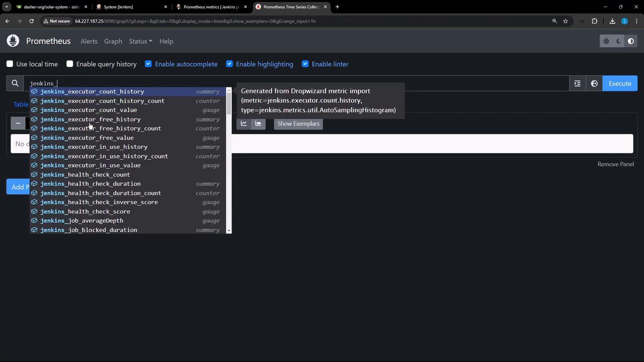Image resolution: width=644 pixels, height=362 pixels.
Task: Switch to the light theme sun icon
Action: click(606, 41)
